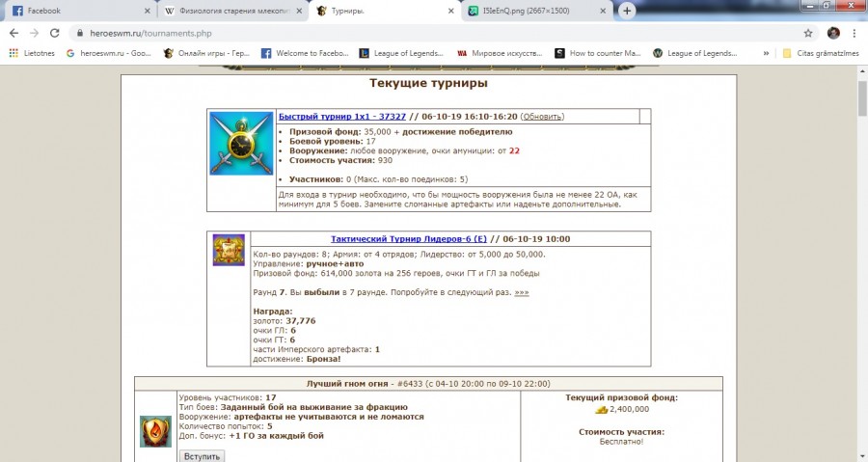Open Welcome to Facebo... bookmark
Screen dimensions: 868x462
(x=305, y=53)
